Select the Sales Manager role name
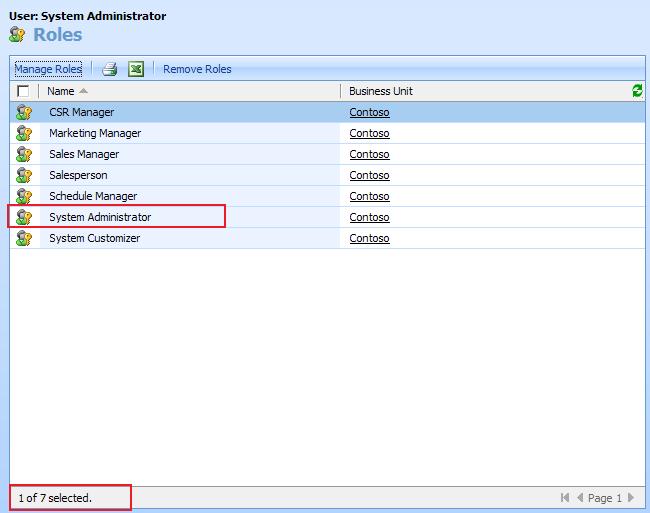 (84, 154)
